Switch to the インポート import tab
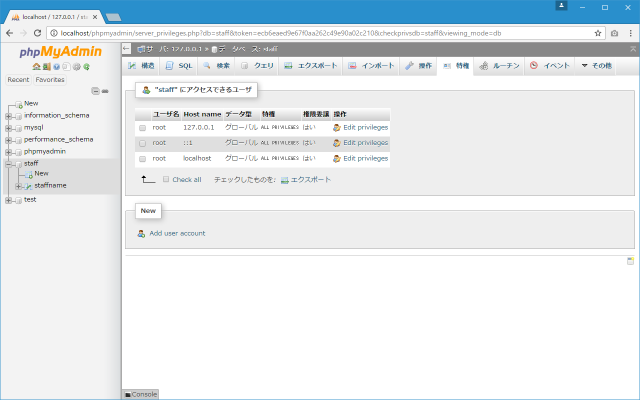This screenshot has height=400, width=640. [x=371, y=66]
